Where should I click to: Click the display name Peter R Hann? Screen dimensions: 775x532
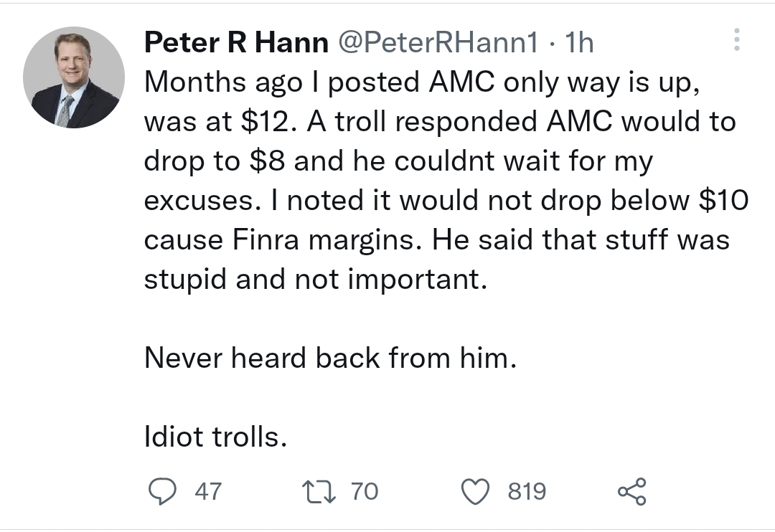point(236,44)
